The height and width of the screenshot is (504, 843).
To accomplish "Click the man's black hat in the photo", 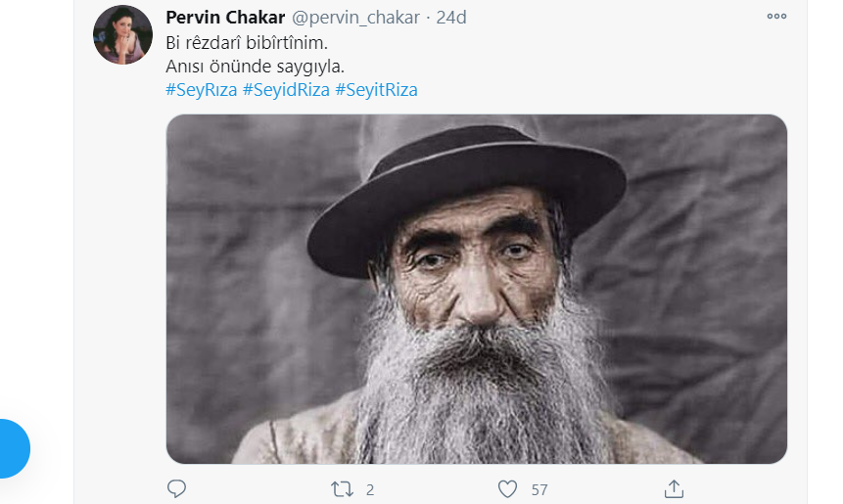I will [x=466, y=194].
